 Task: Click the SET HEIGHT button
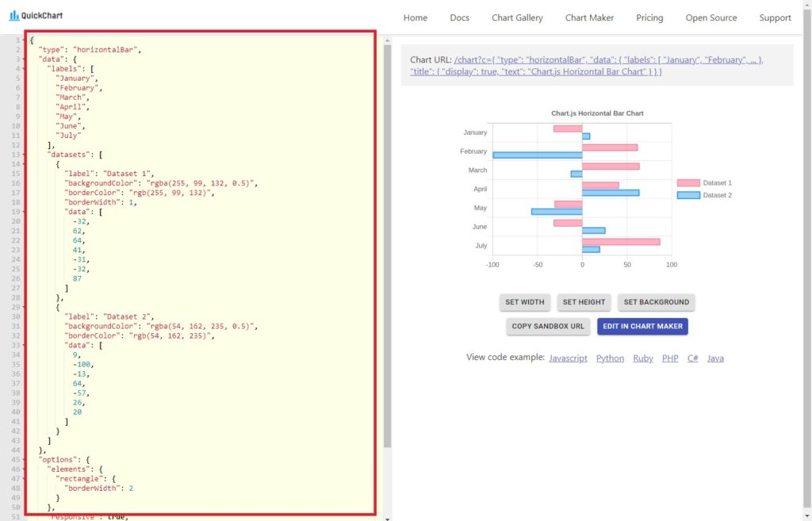click(583, 302)
